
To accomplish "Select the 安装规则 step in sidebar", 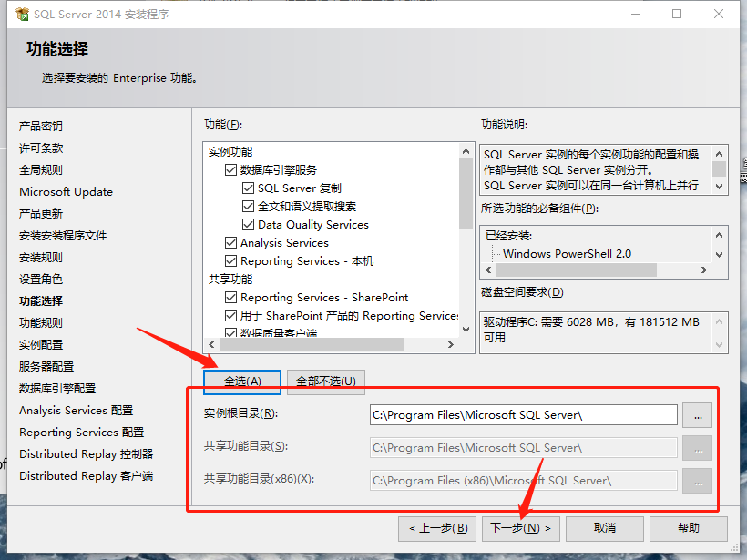I will coord(41,258).
